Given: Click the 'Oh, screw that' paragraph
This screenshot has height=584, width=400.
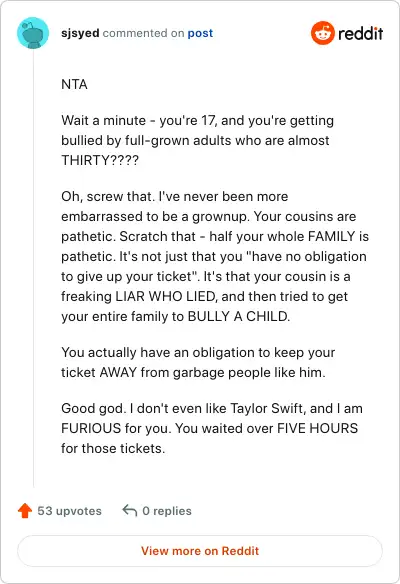Looking at the screenshot, I should click(215, 256).
